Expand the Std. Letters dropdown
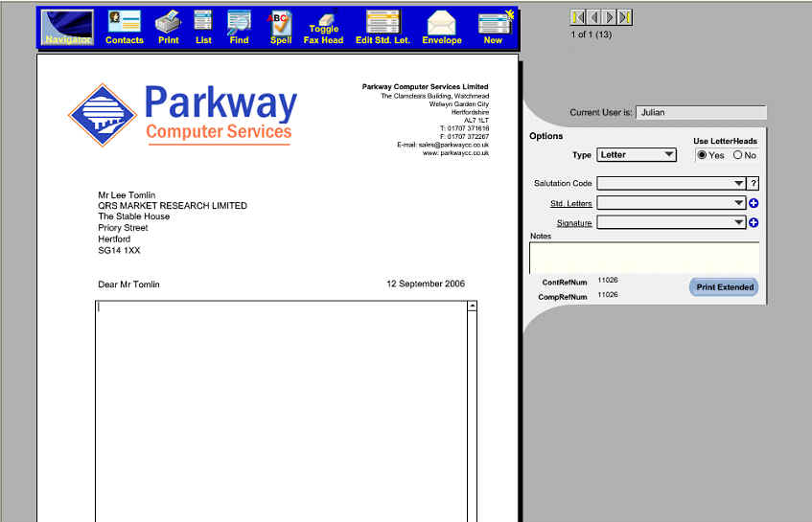Image resolution: width=812 pixels, height=522 pixels. click(x=738, y=203)
